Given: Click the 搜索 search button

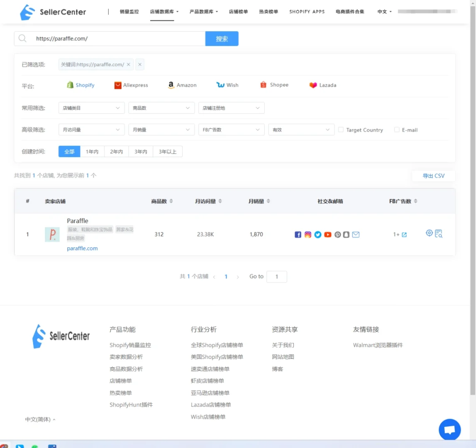Looking at the screenshot, I should (222, 38).
